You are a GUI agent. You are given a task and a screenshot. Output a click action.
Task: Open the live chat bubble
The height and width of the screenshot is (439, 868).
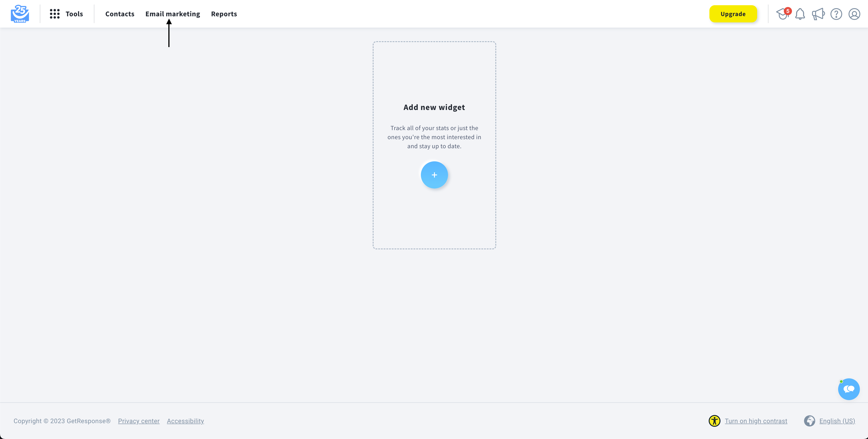(x=849, y=389)
